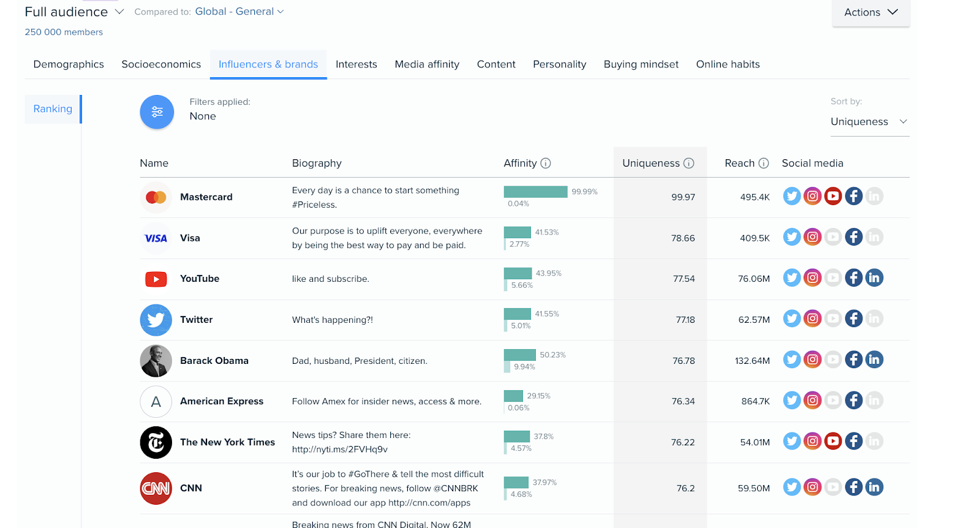Go to the Interests tab
This screenshot has height=528, width=980.
(356, 64)
